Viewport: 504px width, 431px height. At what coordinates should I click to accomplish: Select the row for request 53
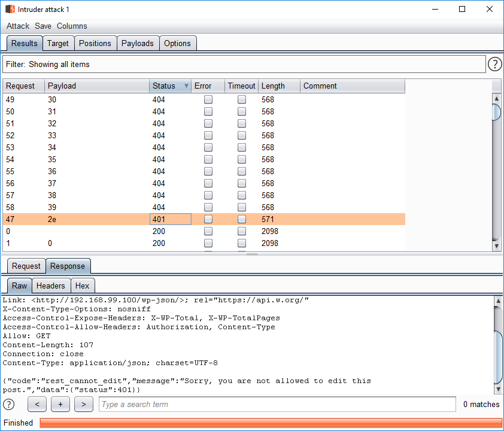pyautogui.click(x=204, y=147)
